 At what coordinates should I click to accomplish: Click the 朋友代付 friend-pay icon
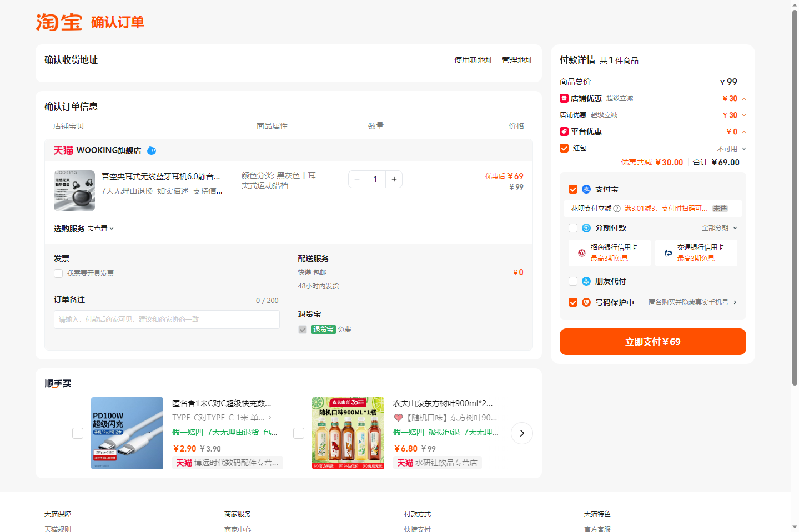pyautogui.click(x=586, y=281)
